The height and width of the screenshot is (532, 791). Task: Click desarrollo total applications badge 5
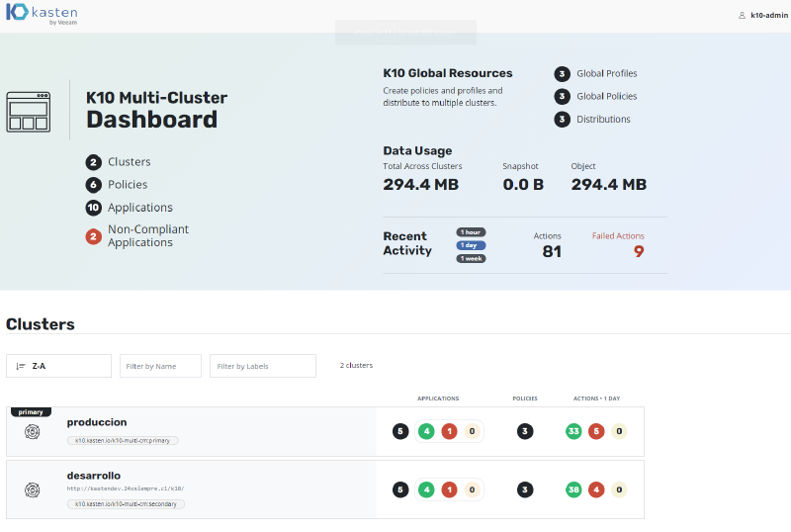point(400,489)
